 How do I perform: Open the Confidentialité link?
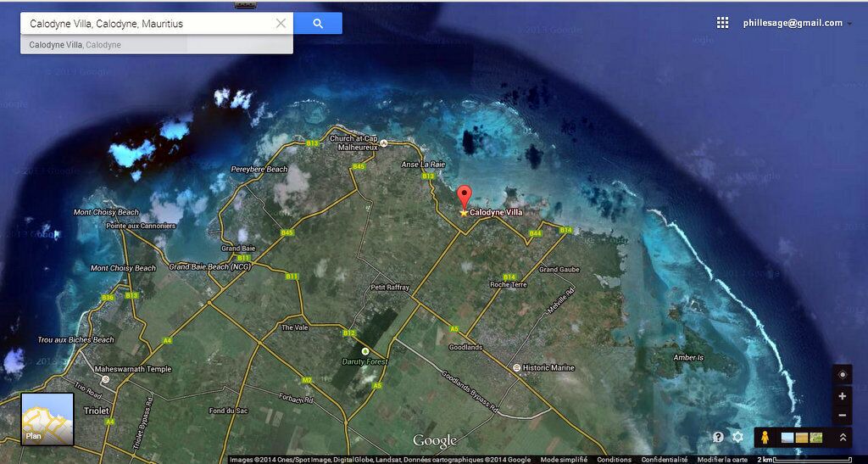tap(664, 460)
